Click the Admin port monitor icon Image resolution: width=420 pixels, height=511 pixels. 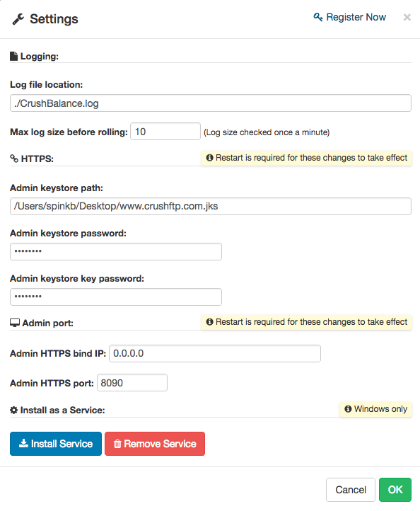pyautogui.click(x=15, y=323)
